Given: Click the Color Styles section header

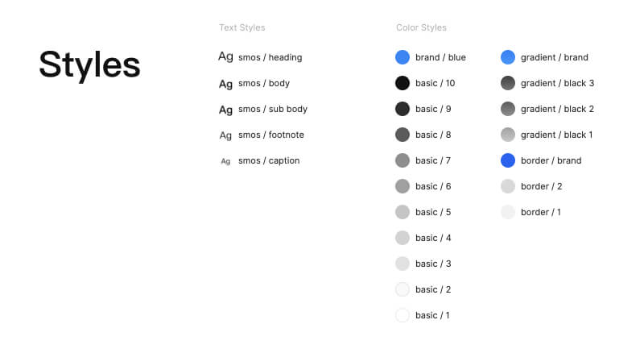Looking at the screenshot, I should tap(421, 28).
